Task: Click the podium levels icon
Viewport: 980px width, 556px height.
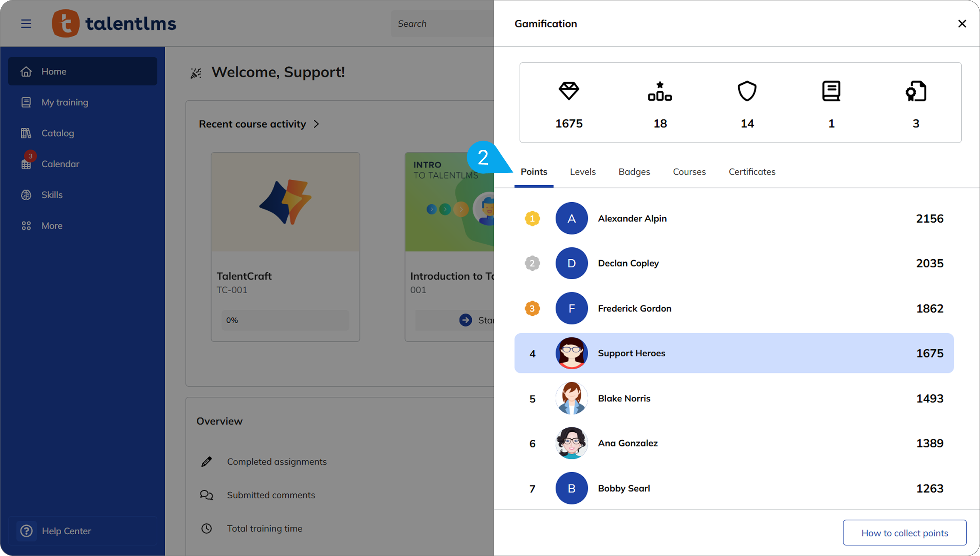Action: pos(660,91)
